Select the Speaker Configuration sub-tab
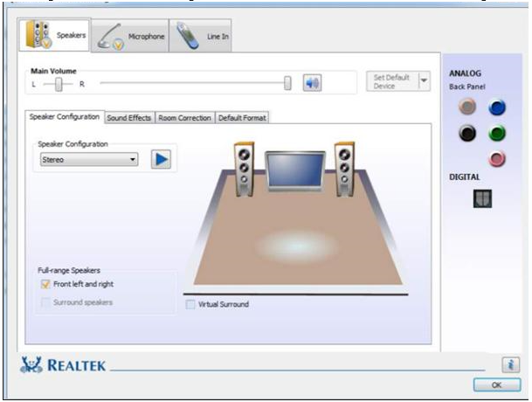The height and width of the screenshot is (402, 532). pos(65,117)
